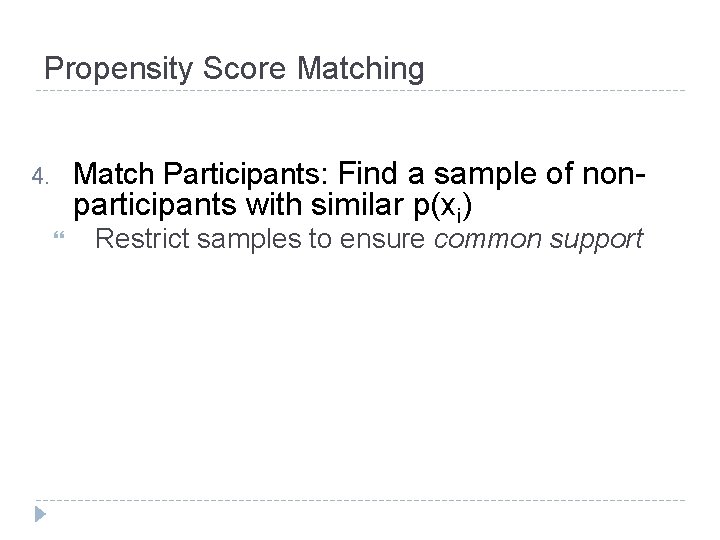
Task: Click the list number 4 marker
Action: [39, 178]
